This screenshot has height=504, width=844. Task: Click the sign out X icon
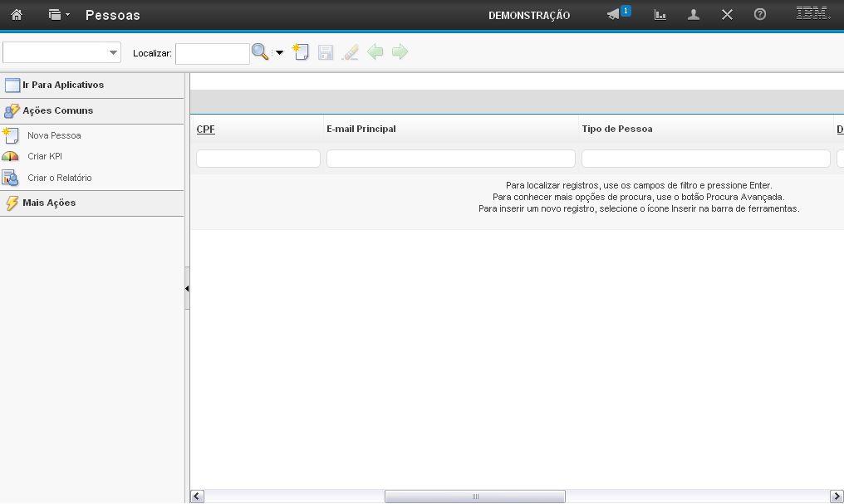tap(727, 15)
